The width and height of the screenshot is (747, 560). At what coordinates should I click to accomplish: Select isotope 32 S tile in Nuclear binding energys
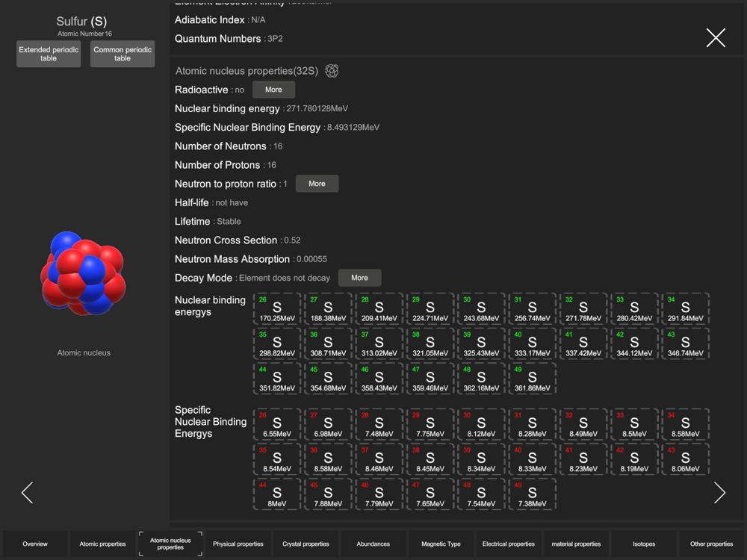[583, 309]
